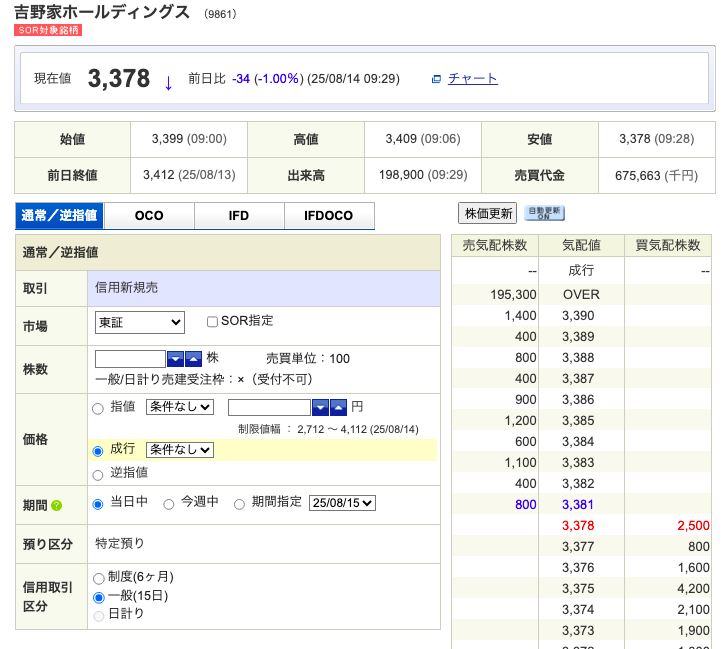Open the 25/08/15 date dropdown
Viewport: 726px width, 649px height.
[342, 503]
